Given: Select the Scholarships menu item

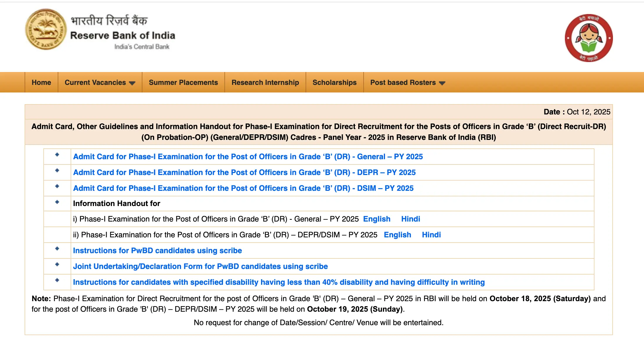Looking at the screenshot, I should coord(335,82).
